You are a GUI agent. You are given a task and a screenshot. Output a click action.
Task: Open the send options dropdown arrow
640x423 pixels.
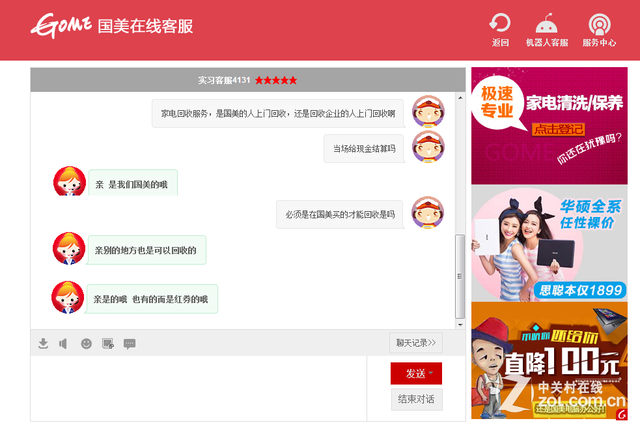431,372
